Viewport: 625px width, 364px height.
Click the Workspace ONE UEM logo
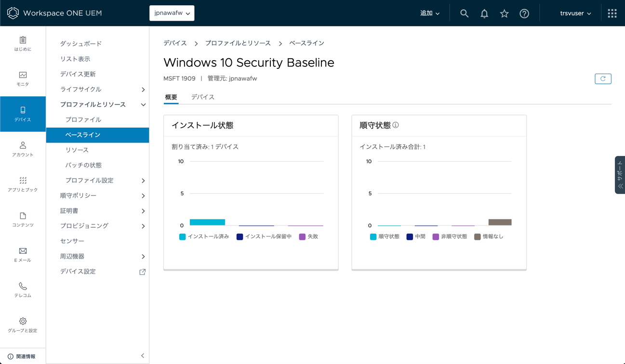tap(54, 13)
